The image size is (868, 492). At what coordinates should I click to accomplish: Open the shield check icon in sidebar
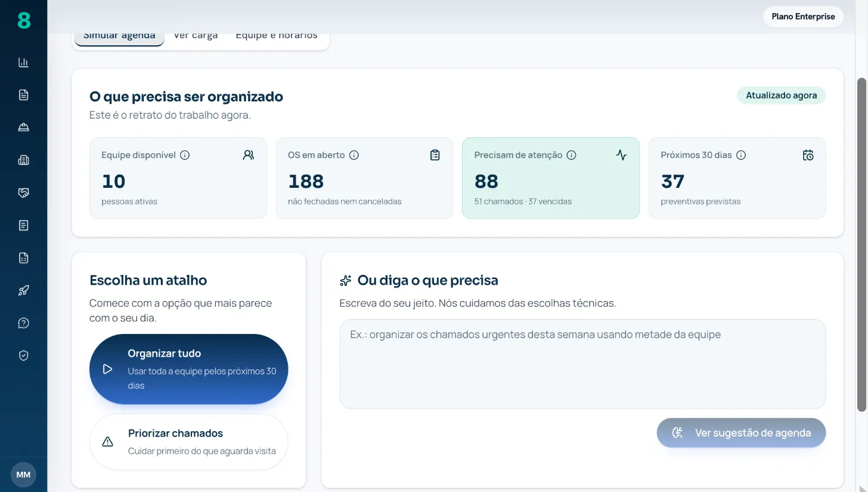tap(23, 355)
